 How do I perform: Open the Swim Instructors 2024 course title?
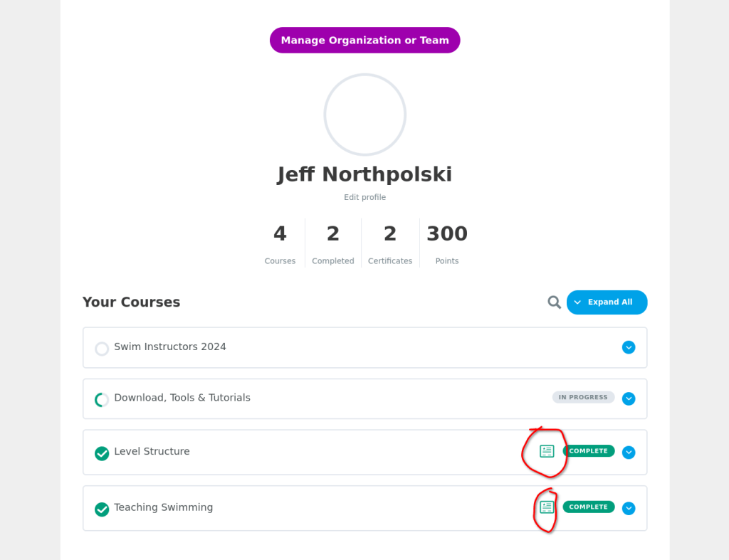click(170, 347)
